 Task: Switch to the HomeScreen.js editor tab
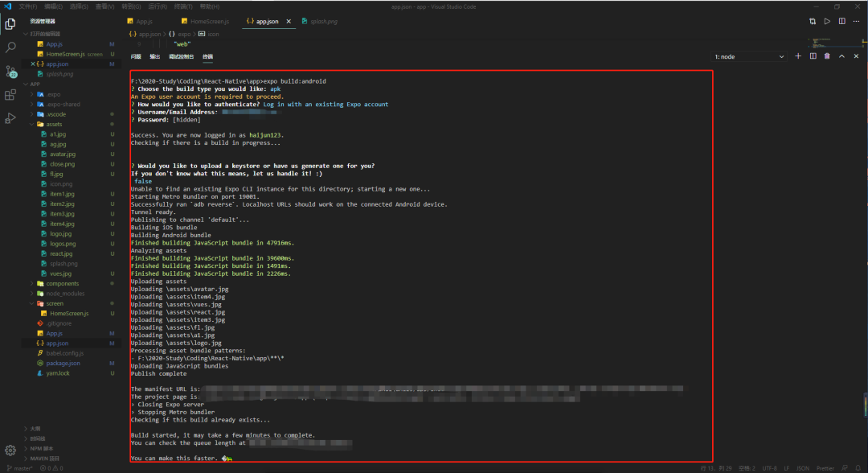pyautogui.click(x=205, y=21)
